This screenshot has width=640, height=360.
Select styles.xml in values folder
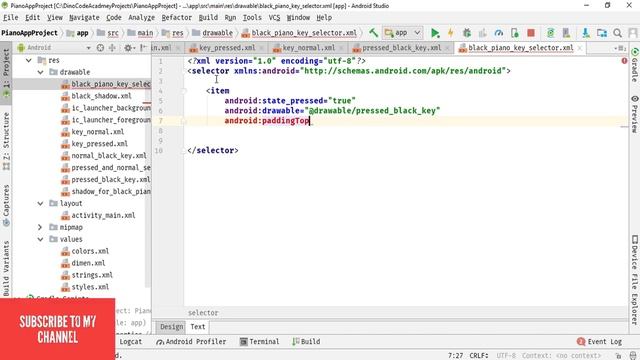(x=90, y=287)
